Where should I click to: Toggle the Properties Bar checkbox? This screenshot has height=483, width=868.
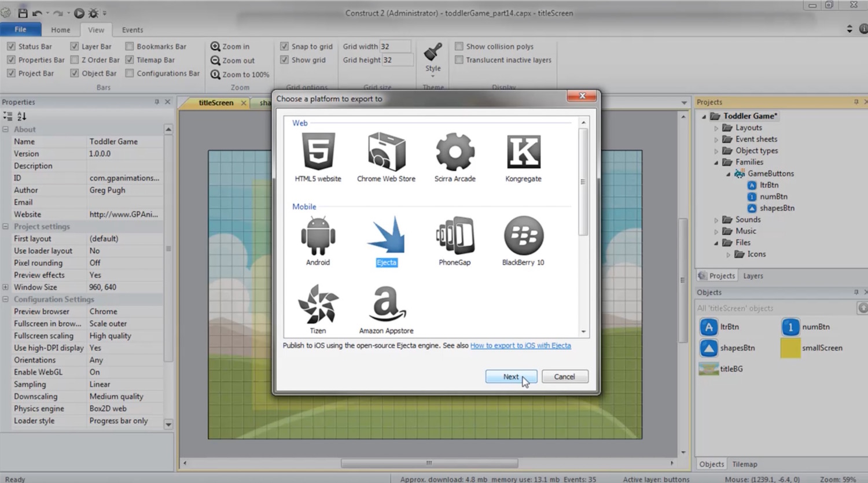pos(11,60)
